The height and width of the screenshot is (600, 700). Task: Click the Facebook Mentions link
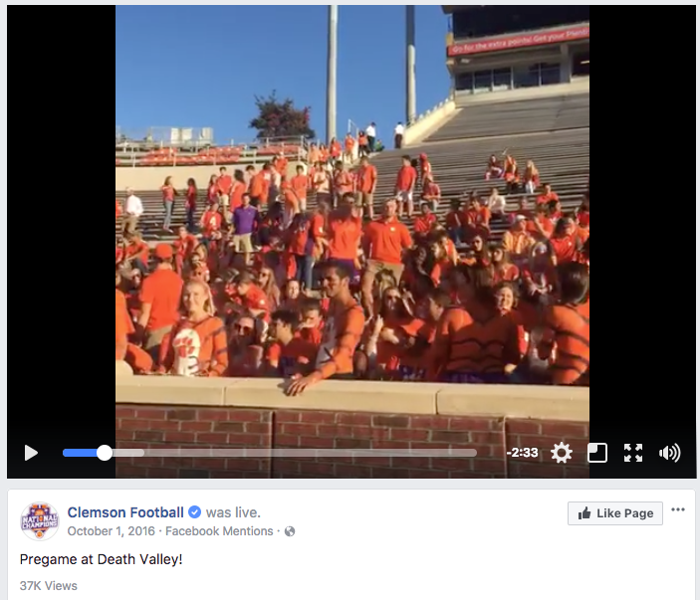[x=219, y=531]
